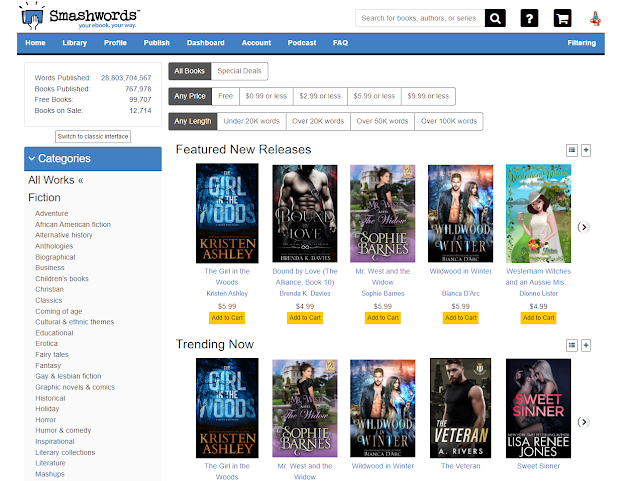
Task: Open the Alternative history category
Action: (64, 235)
